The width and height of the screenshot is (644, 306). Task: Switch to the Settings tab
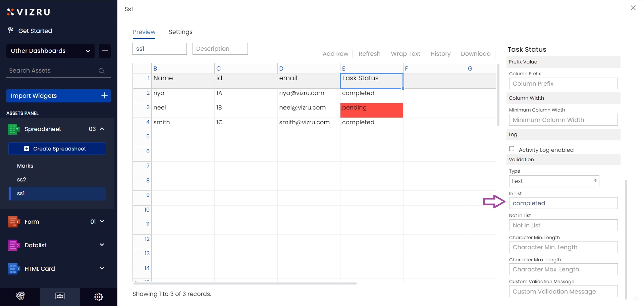point(180,32)
